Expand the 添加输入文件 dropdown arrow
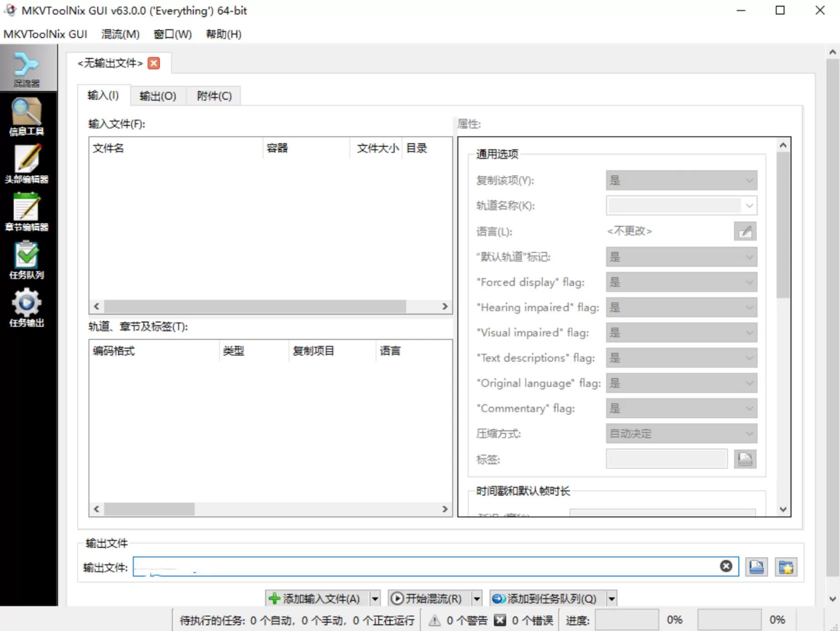The image size is (840, 631). 375,598
